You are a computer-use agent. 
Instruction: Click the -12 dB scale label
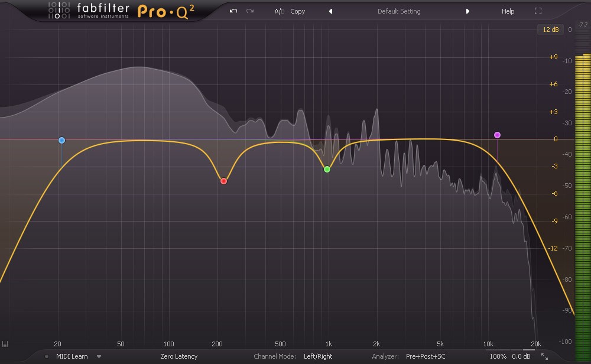[553, 248]
